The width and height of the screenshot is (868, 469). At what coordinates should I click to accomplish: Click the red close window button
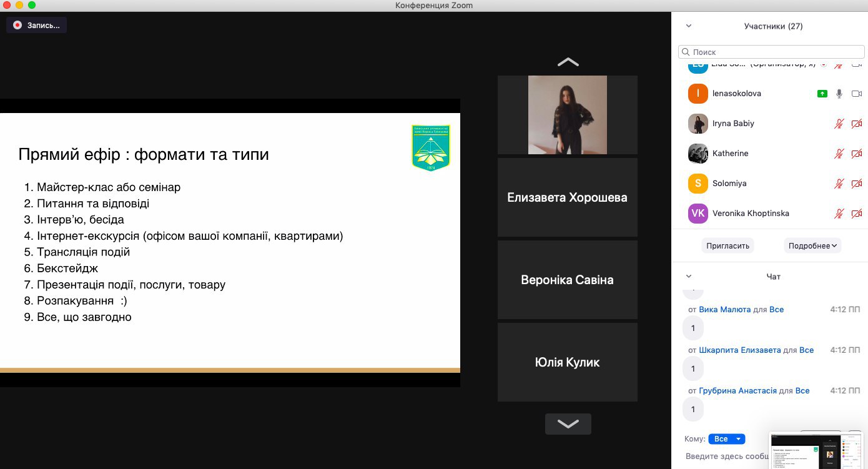point(7,5)
